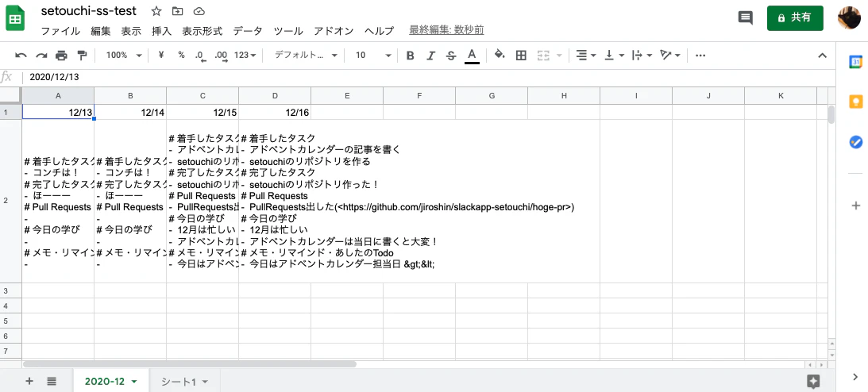Collapse the menus with the up chevron
Viewport: 868px width, 392px height.
pos(822,56)
